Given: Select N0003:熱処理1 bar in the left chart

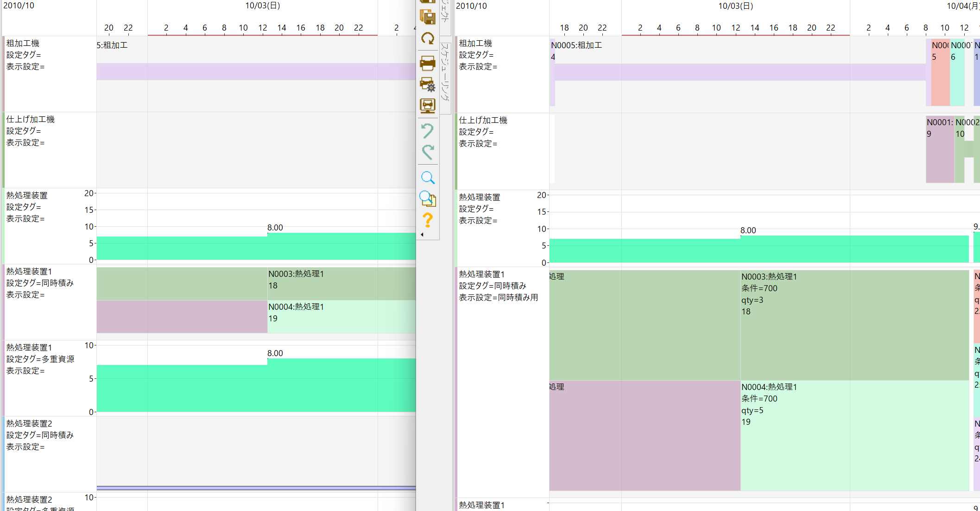Looking at the screenshot, I should tap(341, 284).
